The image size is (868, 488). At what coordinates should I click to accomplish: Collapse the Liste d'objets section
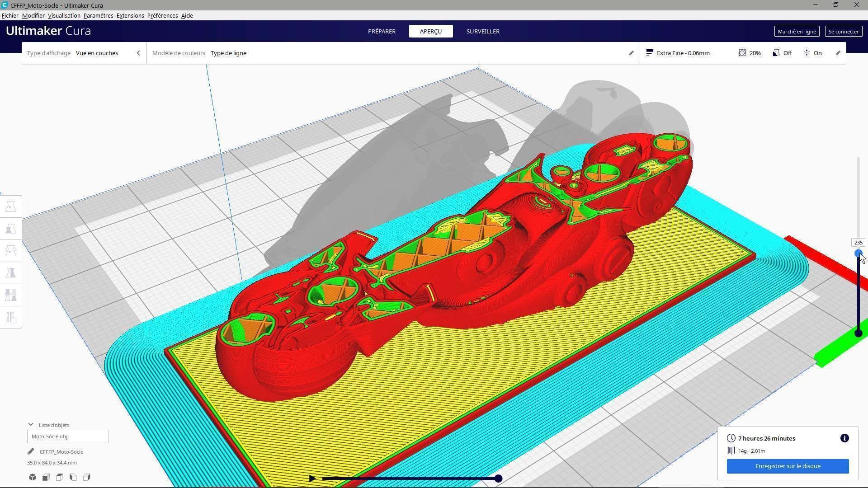point(31,425)
